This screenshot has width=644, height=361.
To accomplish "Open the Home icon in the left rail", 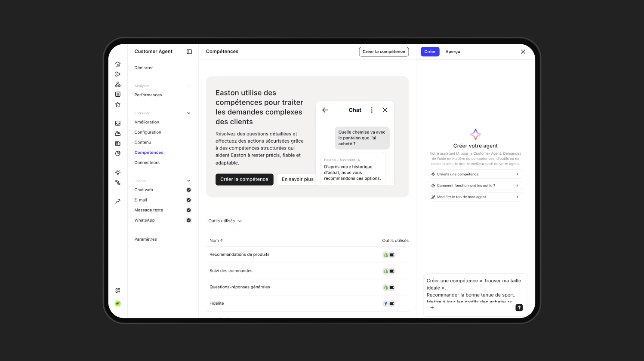I will point(118,64).
